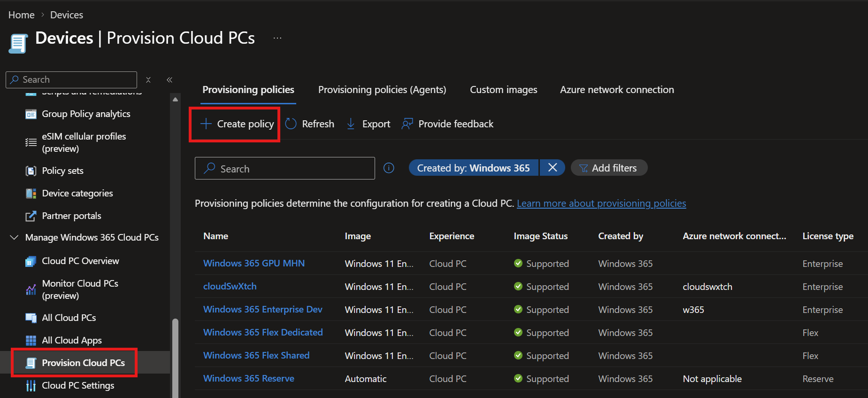
Task: Open Windows 365 Reserve policy
Action: [249, 379]
